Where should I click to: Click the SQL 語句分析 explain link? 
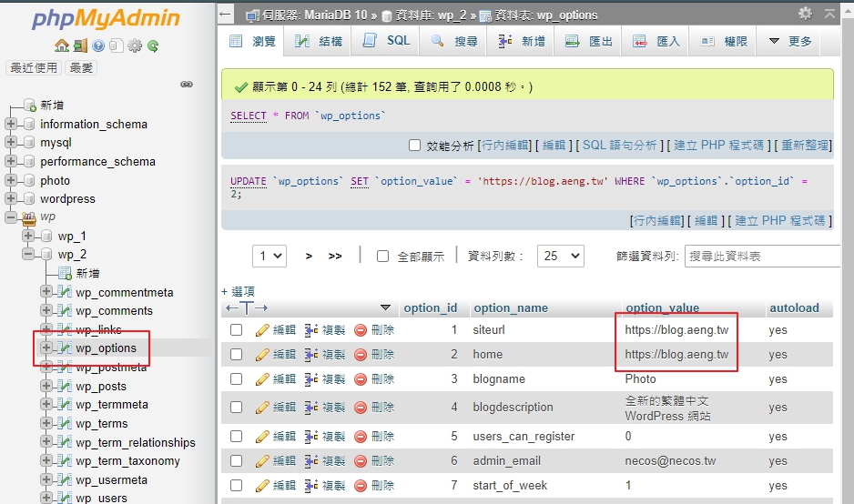(619, 146)
